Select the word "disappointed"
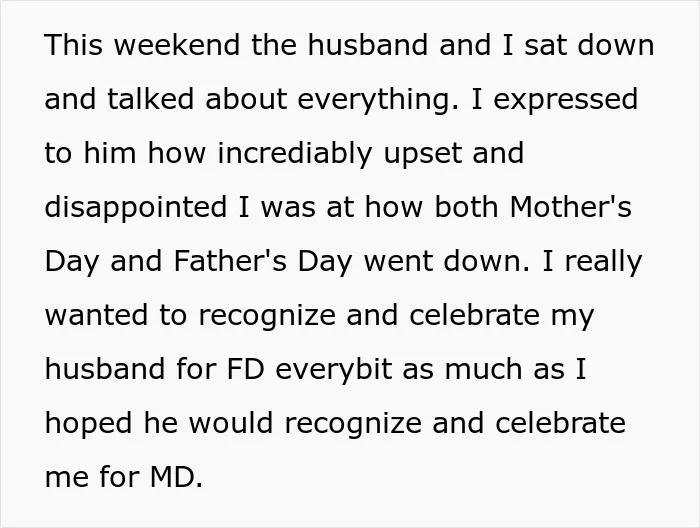This screenshot has height=528, width=700. click(x=136, y=208)
